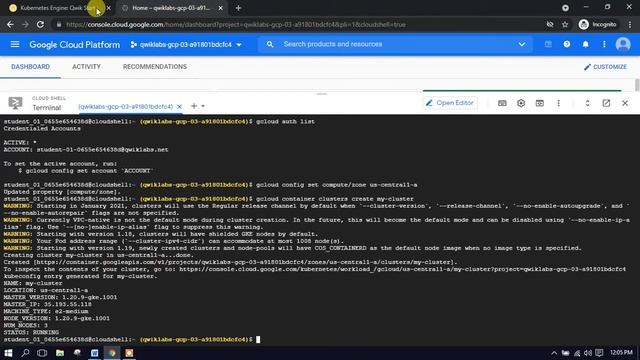Close the Cloud Shell panel
The width and height of the screenshot is (640, 360).
pyautogui.click(x=625, y=103)
